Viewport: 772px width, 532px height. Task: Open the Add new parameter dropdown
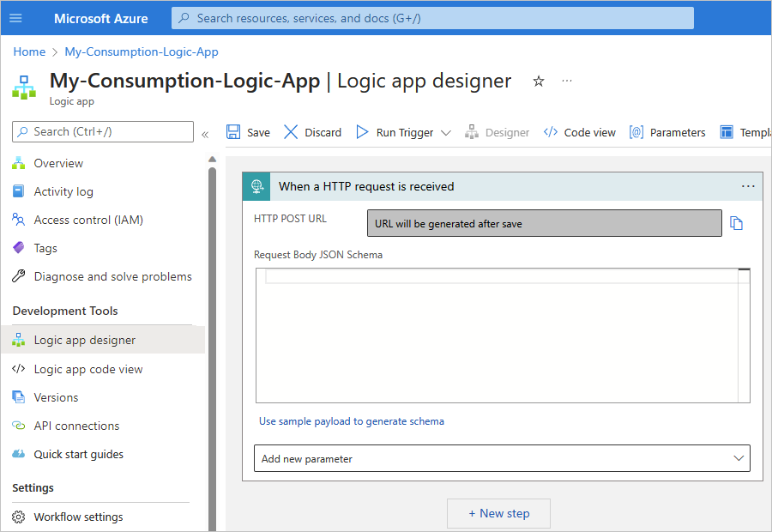[502, 458]
